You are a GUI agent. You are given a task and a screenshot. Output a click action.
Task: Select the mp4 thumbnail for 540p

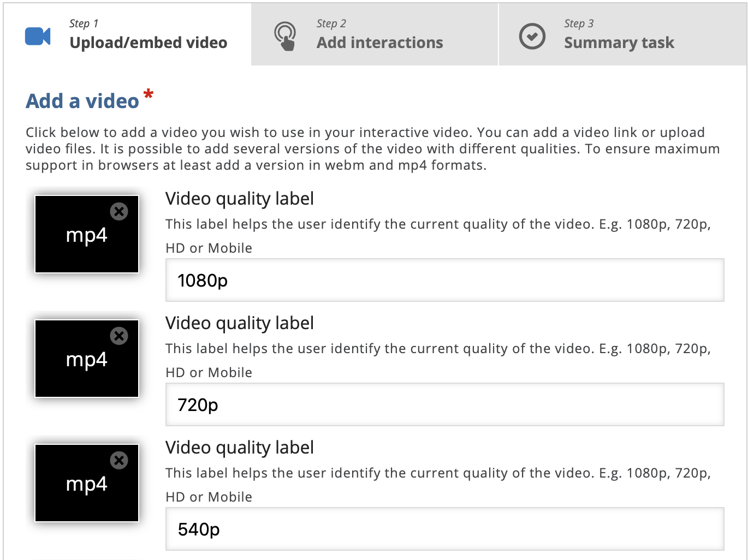point(87,483)
